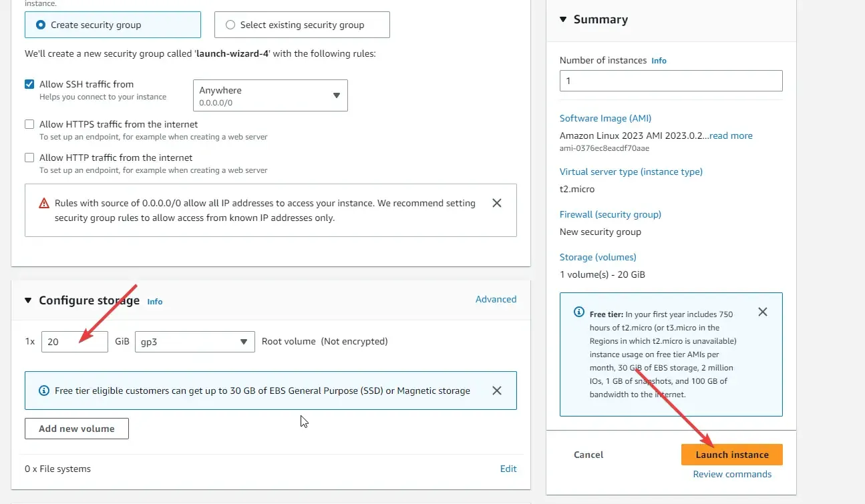Click the info icon in the free tier storage message
865x504 pixels.
tap(43, 391)
